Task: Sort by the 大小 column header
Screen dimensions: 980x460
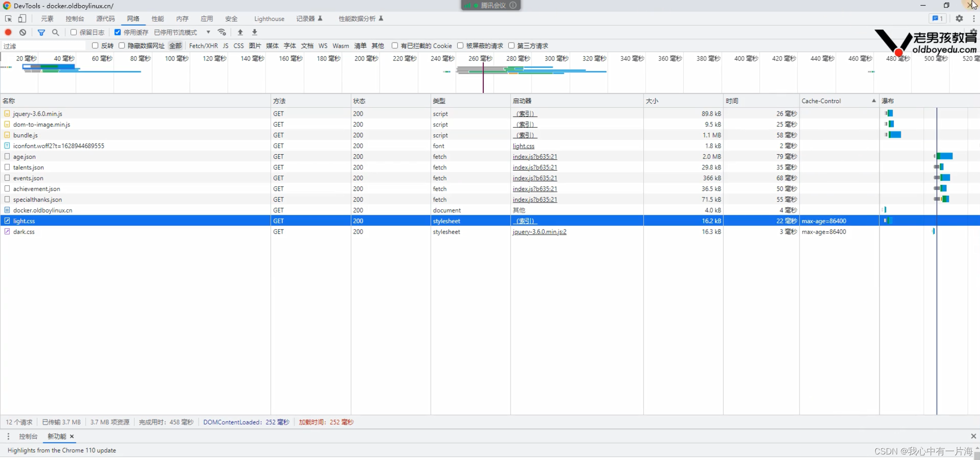Action: tap(683, 101)
